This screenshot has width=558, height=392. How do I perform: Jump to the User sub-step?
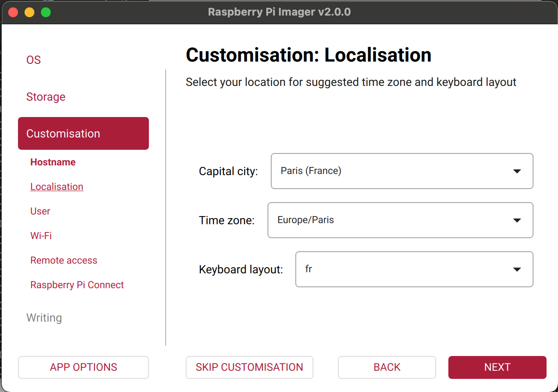(x=40, y=211)
